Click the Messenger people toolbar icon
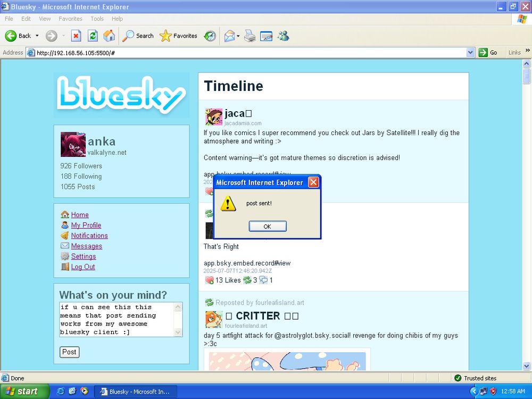 284,36
